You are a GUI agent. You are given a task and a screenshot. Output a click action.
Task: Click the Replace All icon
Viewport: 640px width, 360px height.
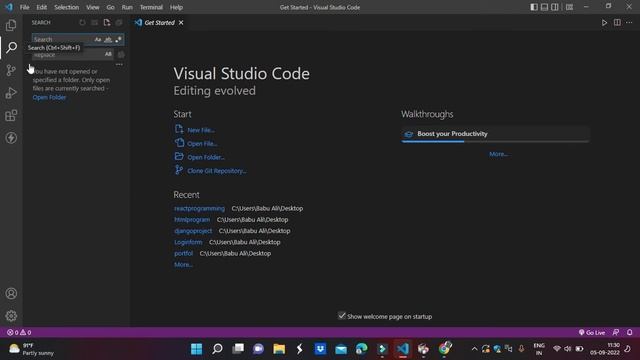tap(121, 54)
